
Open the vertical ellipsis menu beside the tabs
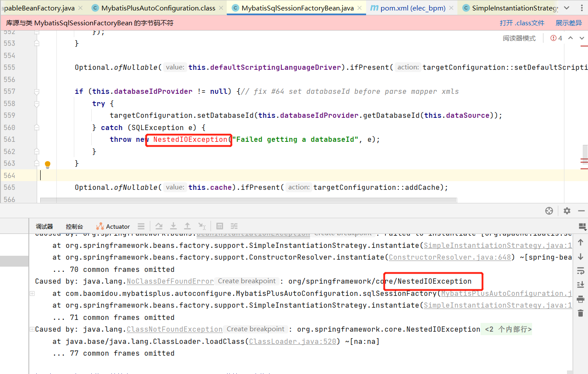pos(581,7)
